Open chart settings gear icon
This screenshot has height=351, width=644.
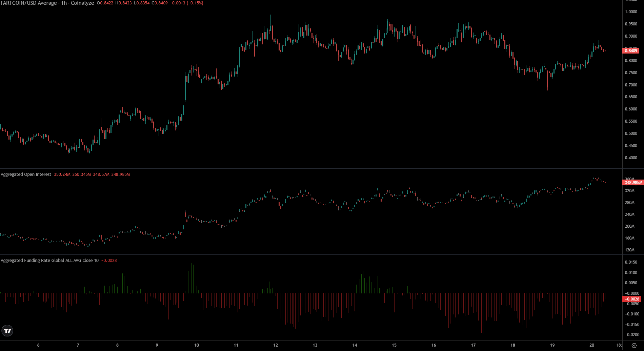(x=634, y=346)
